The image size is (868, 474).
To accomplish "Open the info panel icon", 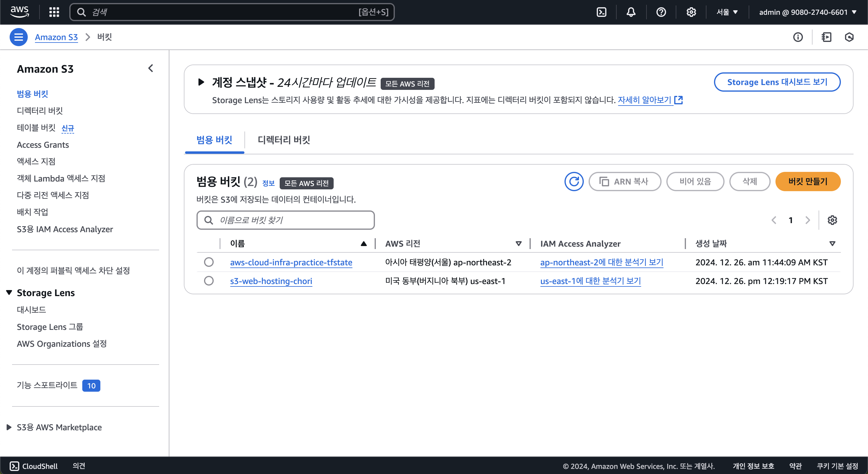I will [797, 37].
